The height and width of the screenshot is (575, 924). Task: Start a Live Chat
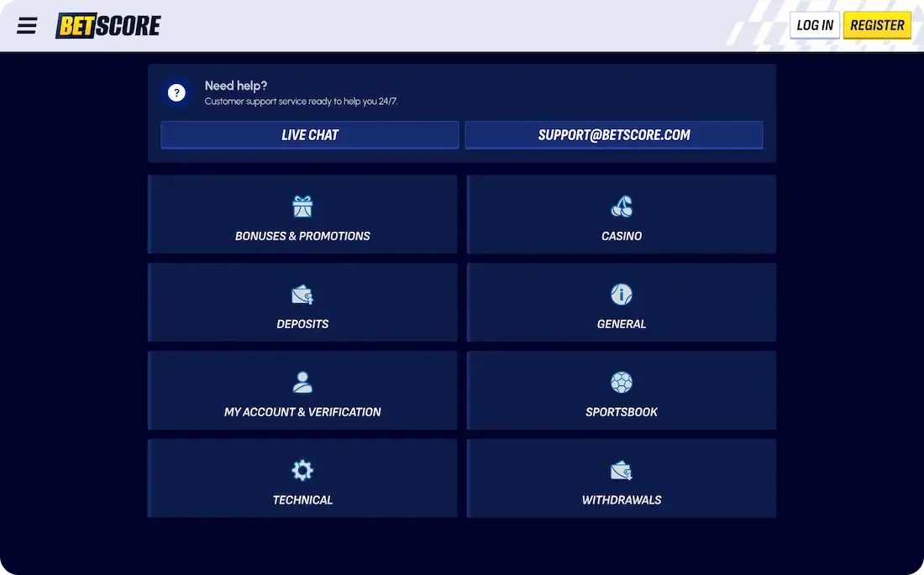(x=310, y=135)
